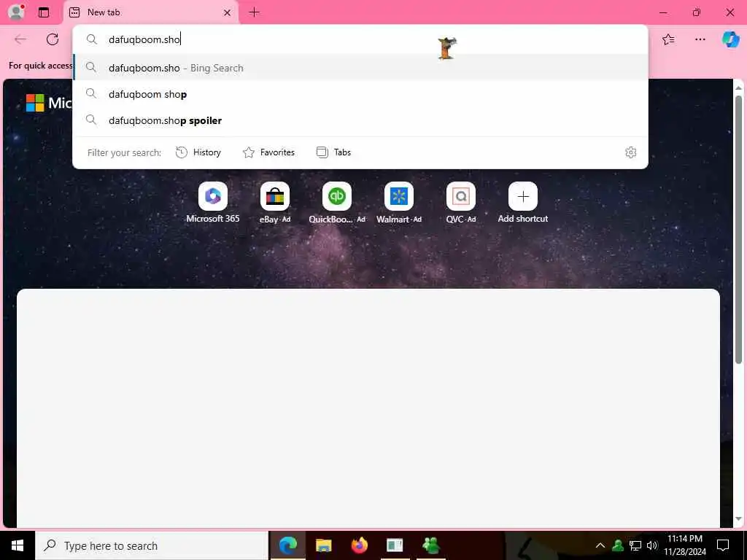Viewport: 747px width, 560px height.
Task: Open Settings and more ellipsis menu
Action: [x=700, y=39]
